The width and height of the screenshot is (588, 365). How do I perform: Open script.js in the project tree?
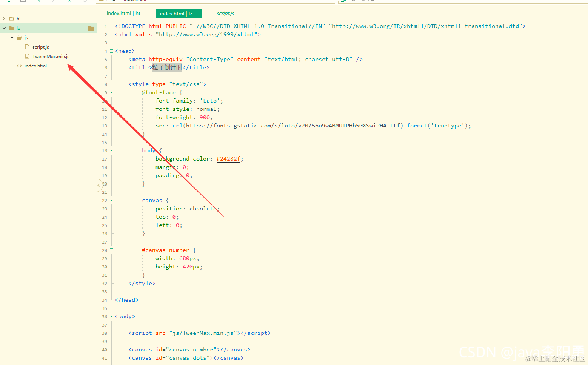[x=41, y=47]
